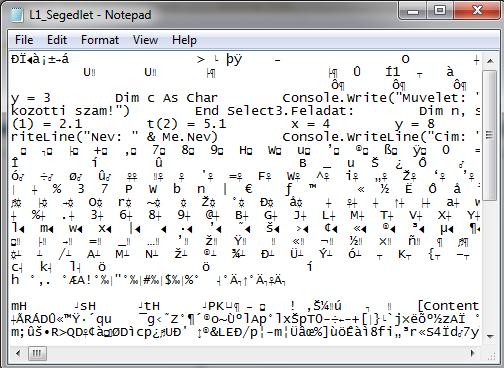Click the horizontal scrollbar right arrow

point(473,353)
